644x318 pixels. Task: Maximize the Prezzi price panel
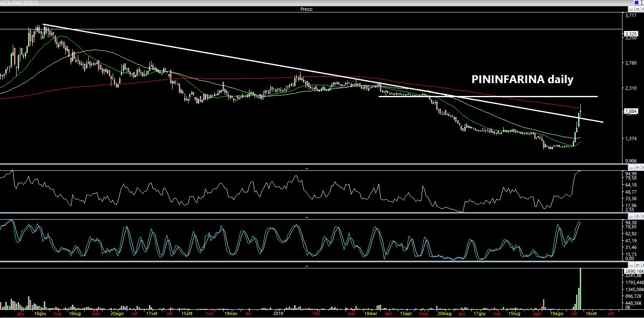point(637,9)
